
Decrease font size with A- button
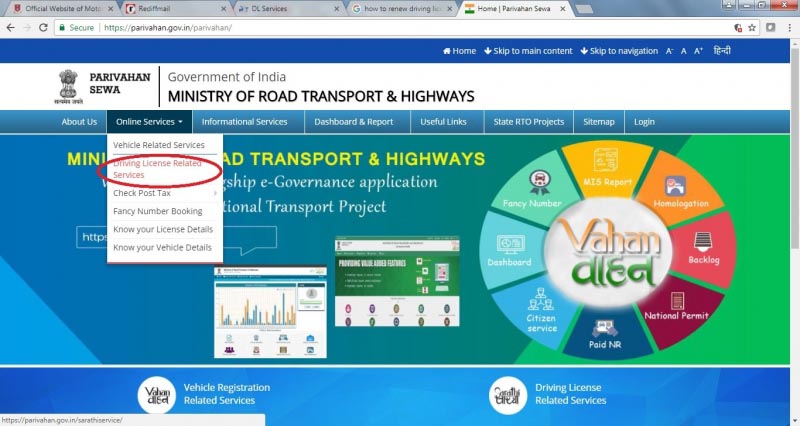[669, 51]
